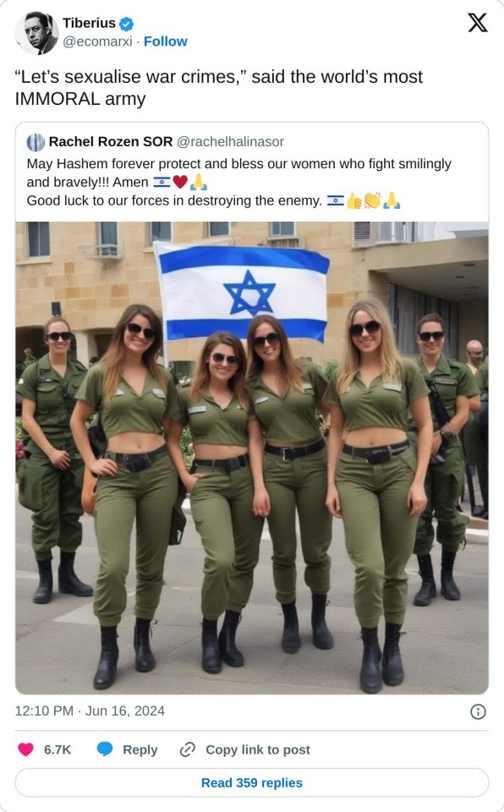Click the 6.7K likes count

coord(58,750)
